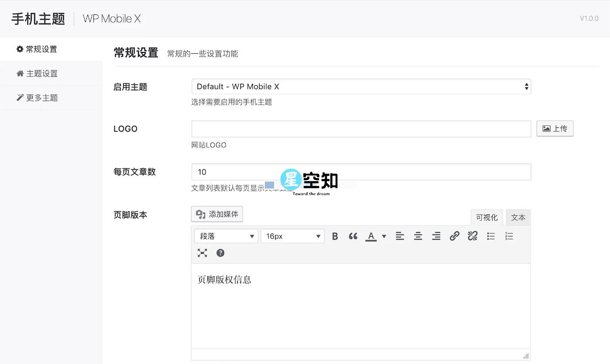Insert a blockquote in the footer editor

353,236
